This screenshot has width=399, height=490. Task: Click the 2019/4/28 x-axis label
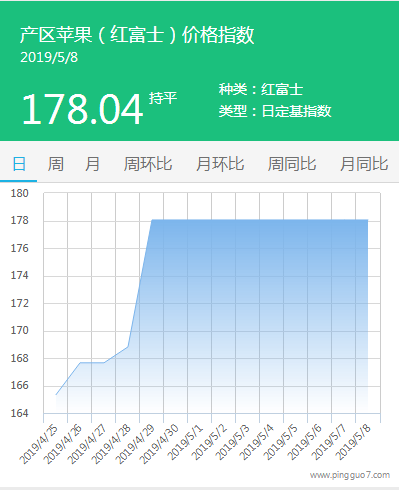click(111, 444)
